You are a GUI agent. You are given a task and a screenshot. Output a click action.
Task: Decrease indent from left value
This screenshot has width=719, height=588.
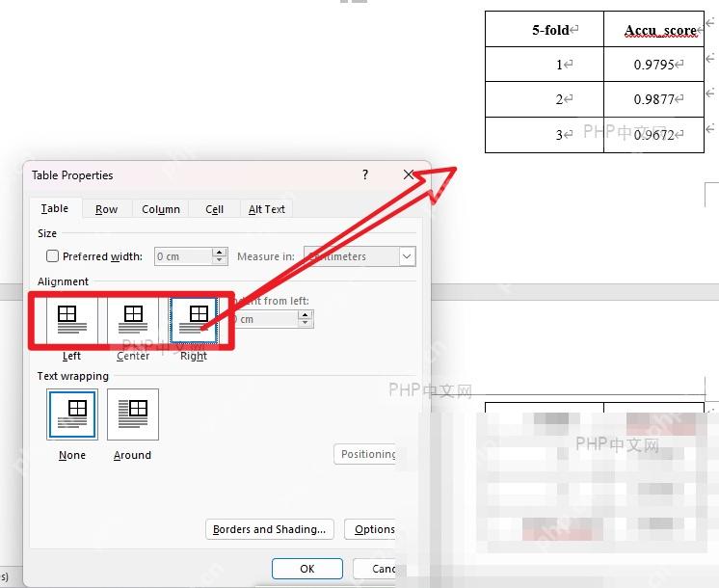coord(305,323)
